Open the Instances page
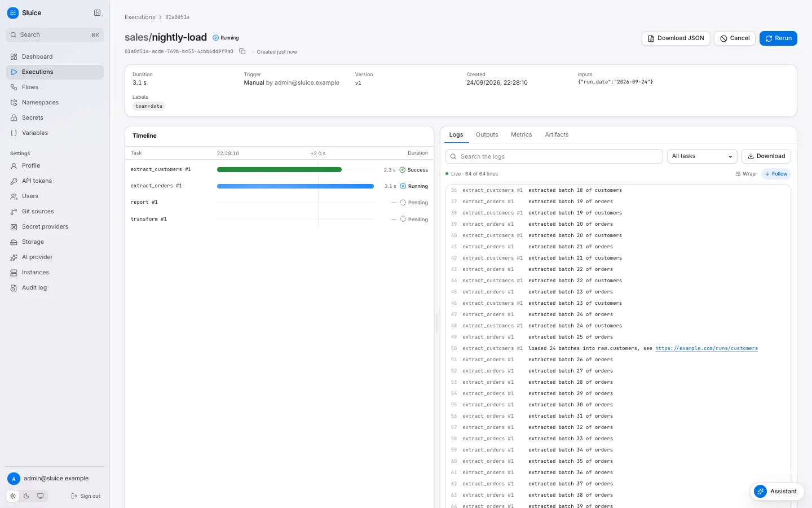This screenshot has width=812, height=508. [55, 272]
